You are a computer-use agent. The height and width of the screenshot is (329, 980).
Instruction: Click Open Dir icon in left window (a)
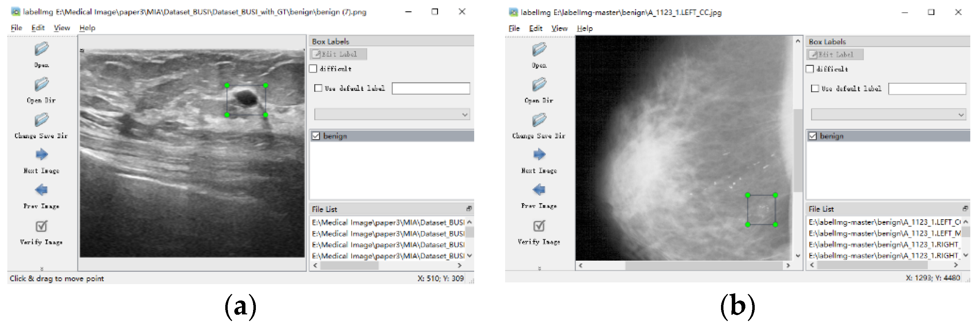[41, 85]
